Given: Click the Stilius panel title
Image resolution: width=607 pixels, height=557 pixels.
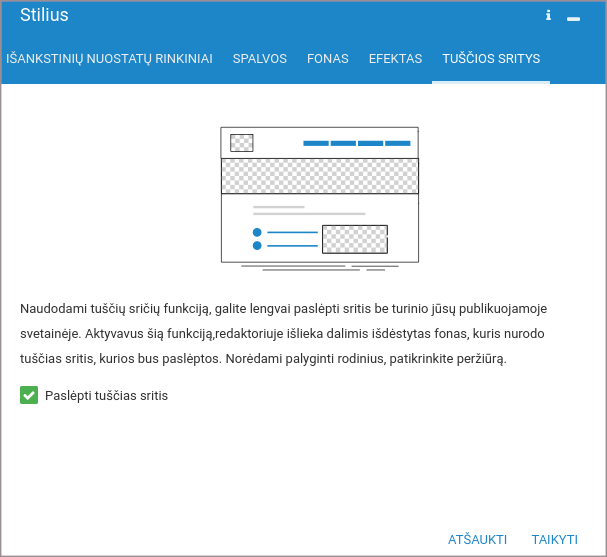Looking at the screenshot, I should 44,15.
